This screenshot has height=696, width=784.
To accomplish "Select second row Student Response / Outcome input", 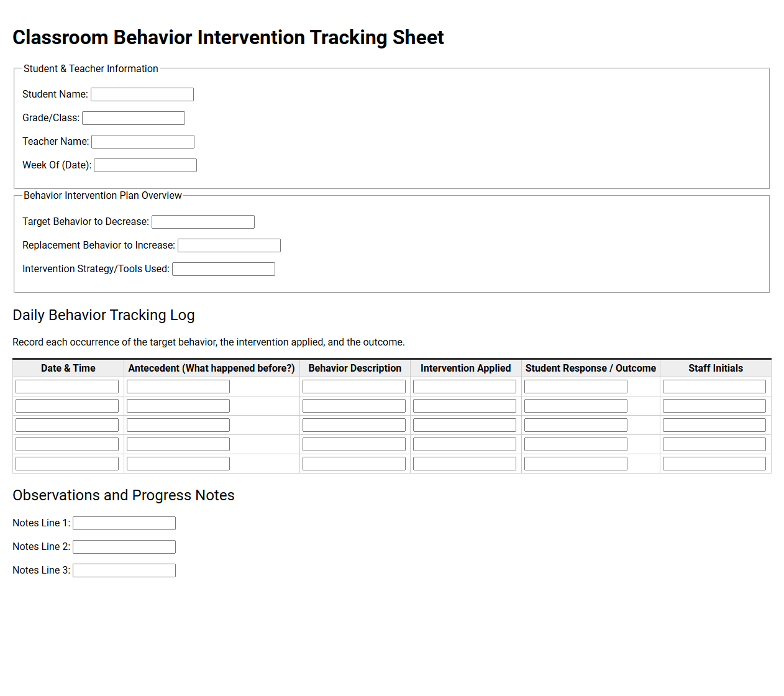I will point(576,406).
